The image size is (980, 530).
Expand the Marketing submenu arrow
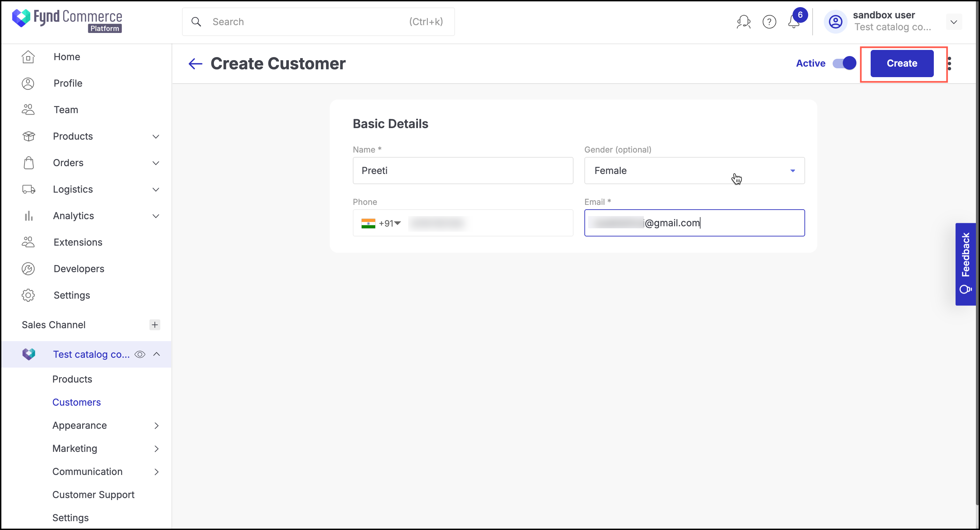156,449
